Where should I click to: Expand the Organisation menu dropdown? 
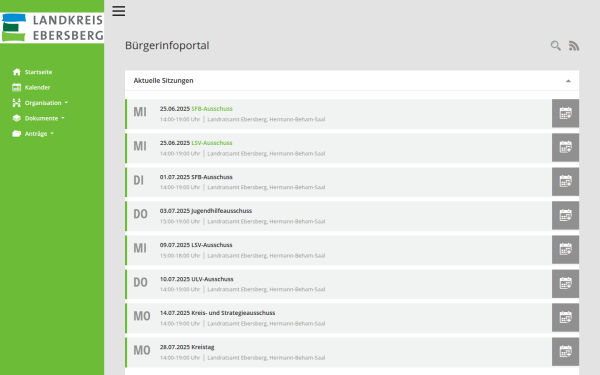(x=66, y=103)
